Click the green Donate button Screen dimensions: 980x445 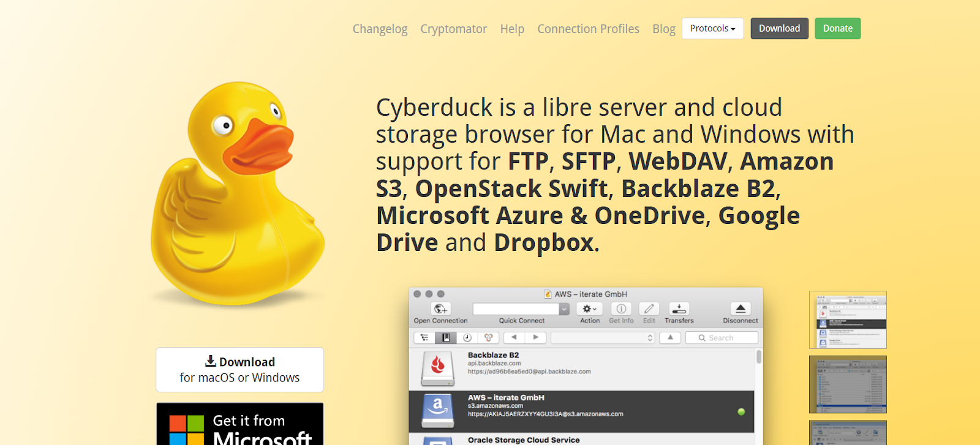pos(837,29)
